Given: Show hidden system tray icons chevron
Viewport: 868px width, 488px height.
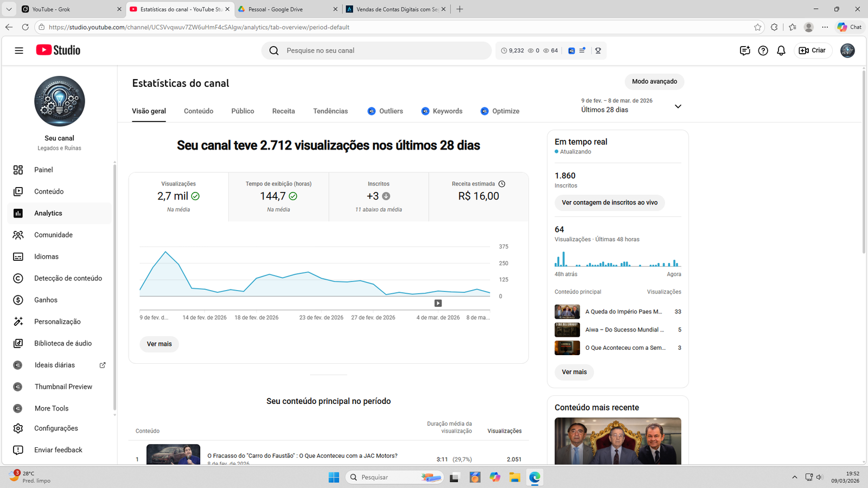Looking at the screenshot, I should [x=794, y=477].
